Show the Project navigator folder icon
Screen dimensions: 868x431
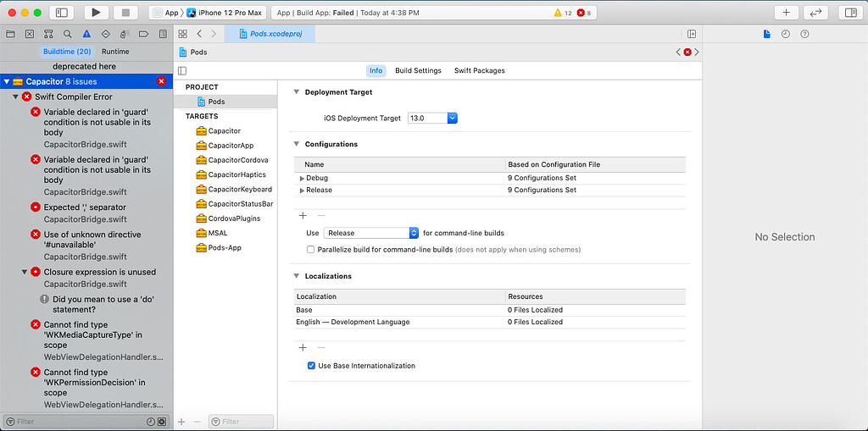(x=10, y=34)
